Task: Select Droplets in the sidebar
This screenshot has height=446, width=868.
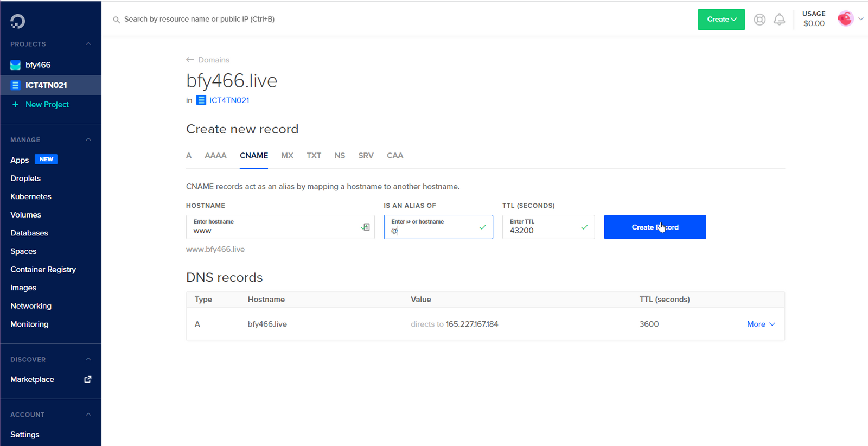Action: [25, 178]
